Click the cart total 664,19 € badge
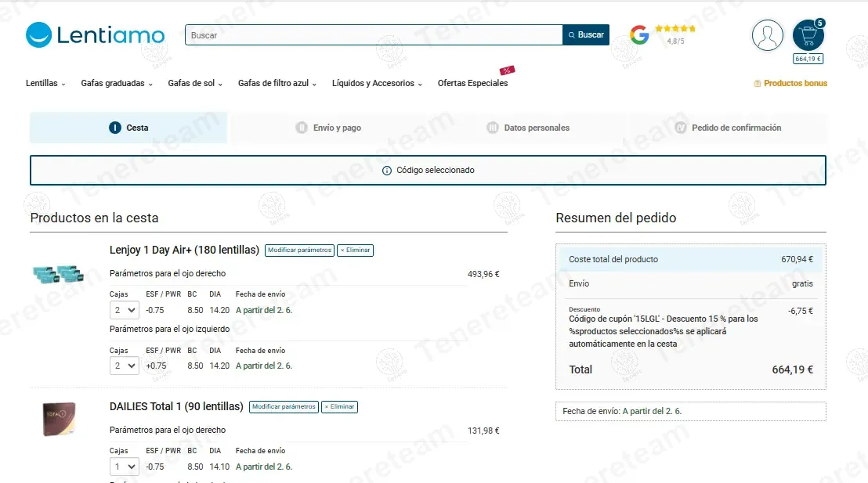The image size is (868, 483). (808, 59)
